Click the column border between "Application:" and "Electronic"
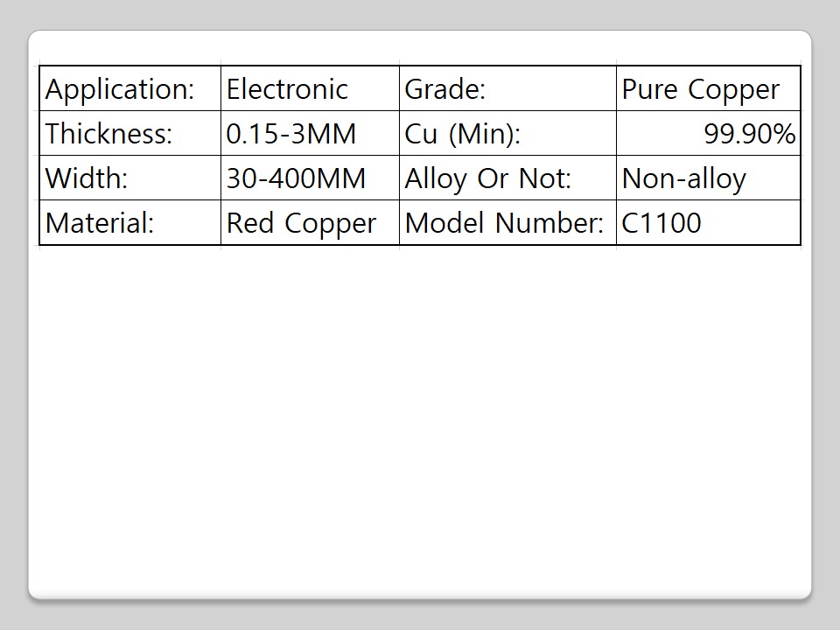 tap(221, 89)
